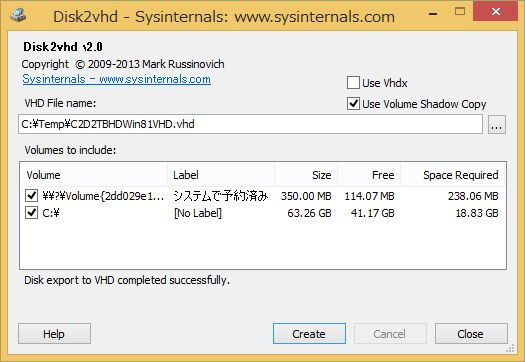The image size is (525, 362).
Task: Click the Create button
Action: coord(309,334)
